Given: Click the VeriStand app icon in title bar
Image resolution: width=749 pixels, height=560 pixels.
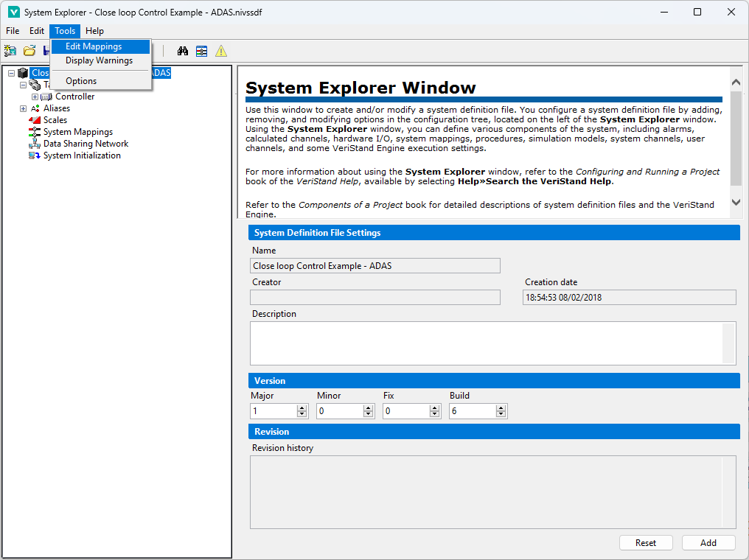Looking at the screenshot, I should [14, 12].
